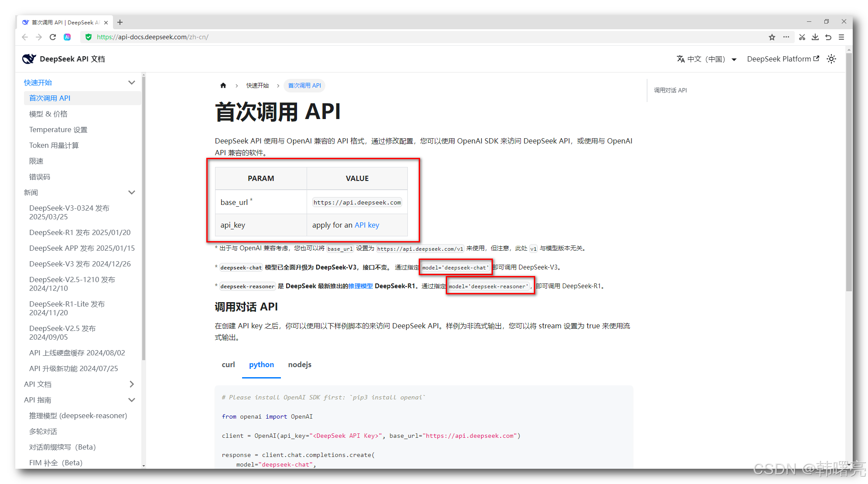The image size is (868, 484).
Task: Click the DeepSeek whale logo
Action: [29, 59]
